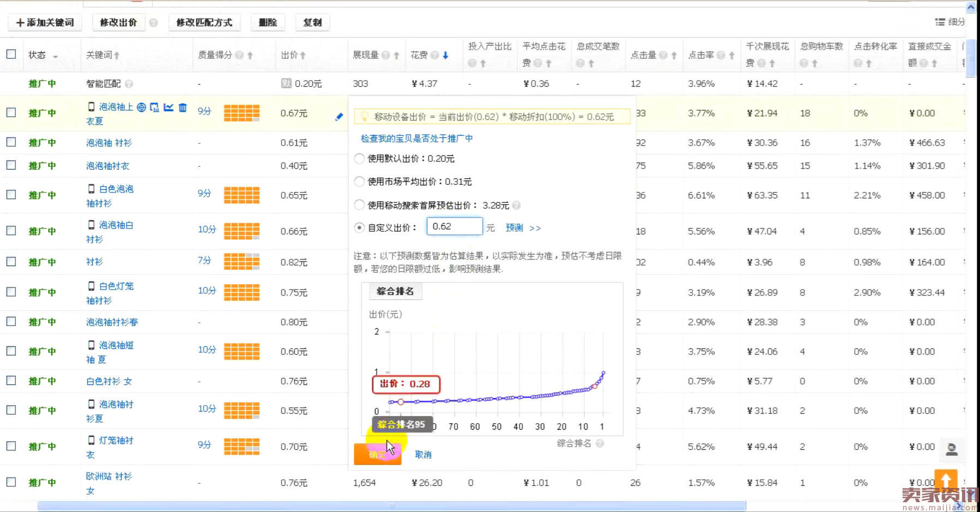Click the orange back-to-top arrow button
Screen dimensions: 980x512
pyautogui.click(x=946, y=479)
